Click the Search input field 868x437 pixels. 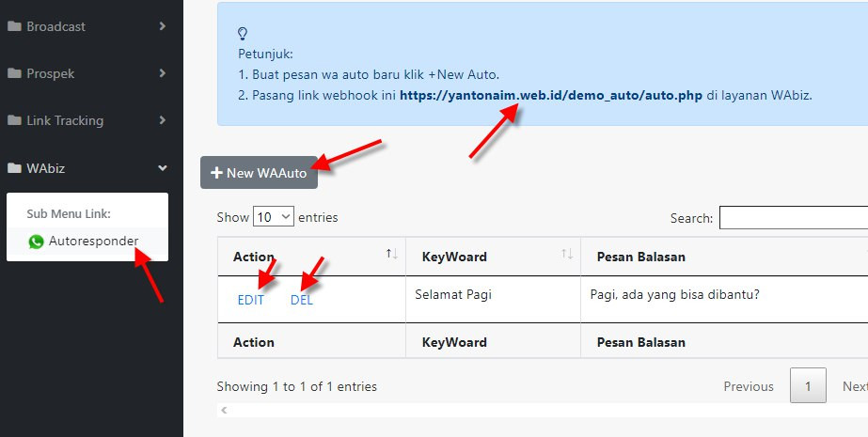(794, 217)
